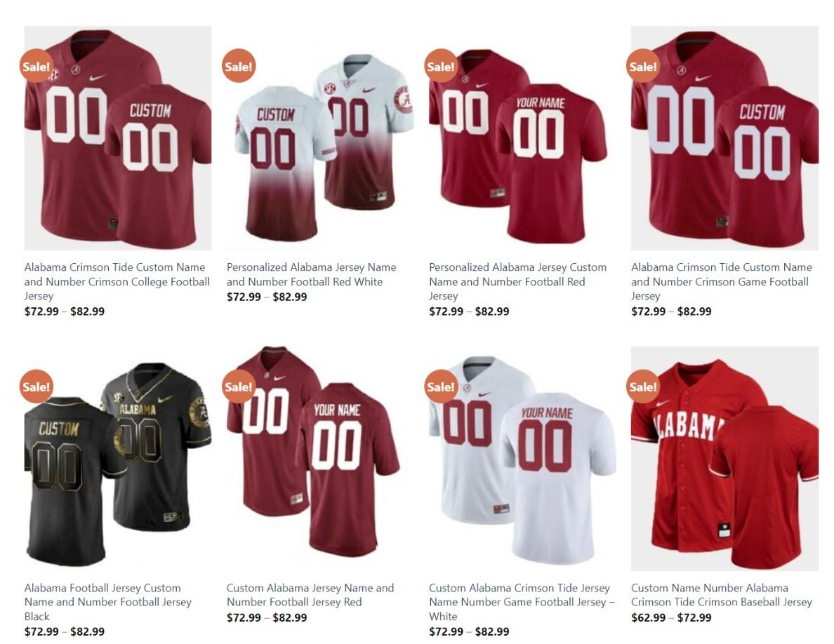This screenshot has height=644, width=834.
Task: Click Sale badge on black Alabama jersey
Action: (x=37, y=387)
